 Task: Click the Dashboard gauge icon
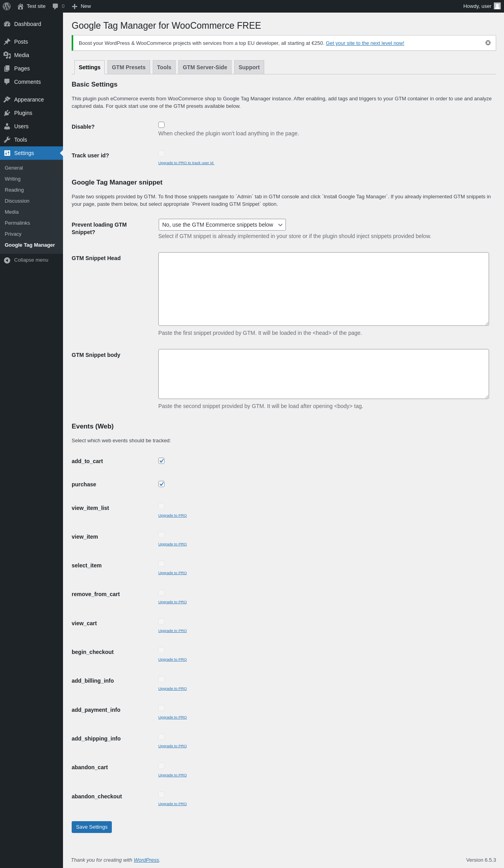(x=7, y=24)
